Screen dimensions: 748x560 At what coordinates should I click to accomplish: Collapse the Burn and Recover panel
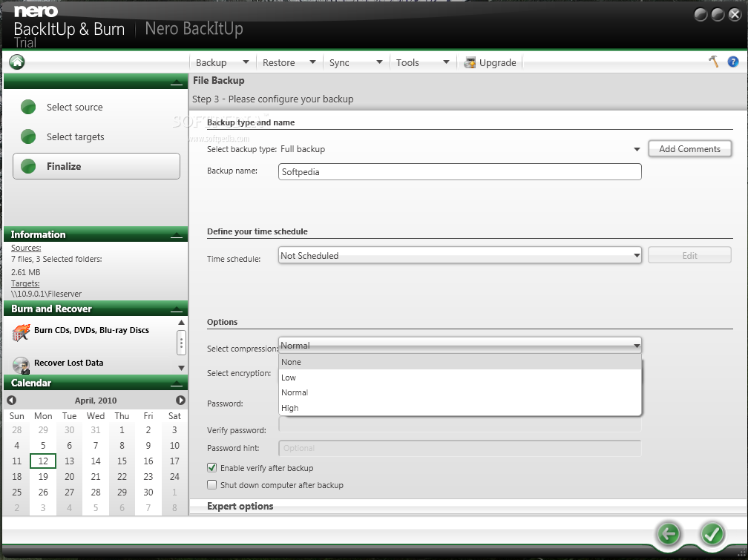click(177, 309)
